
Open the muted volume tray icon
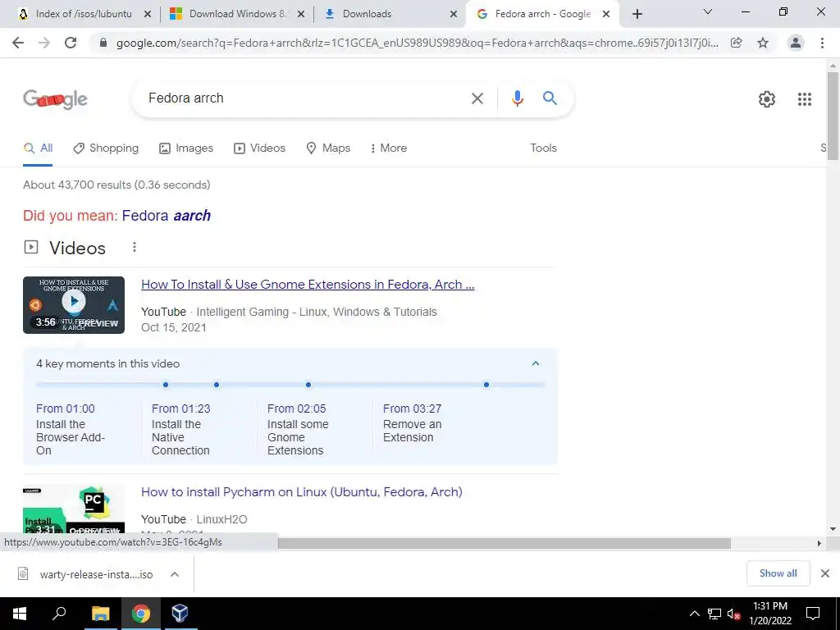coord(733,614)
